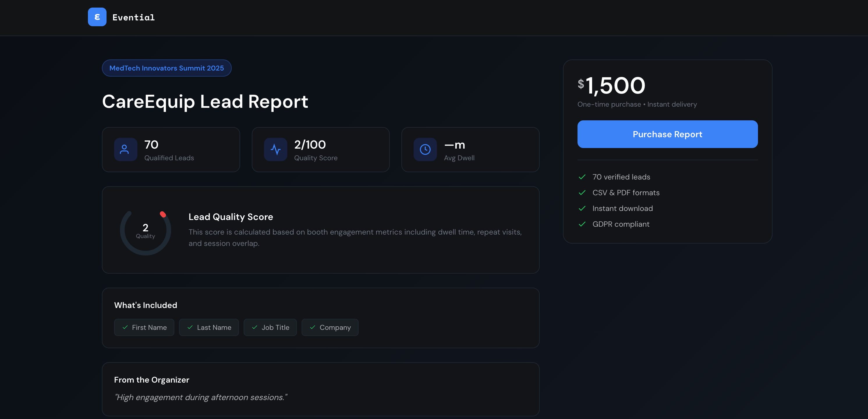Image resolution: width=868 pixels, height=419 pixels.
Task: Click the person icon for Qualified Leads
Action: (x=125, y=149)
